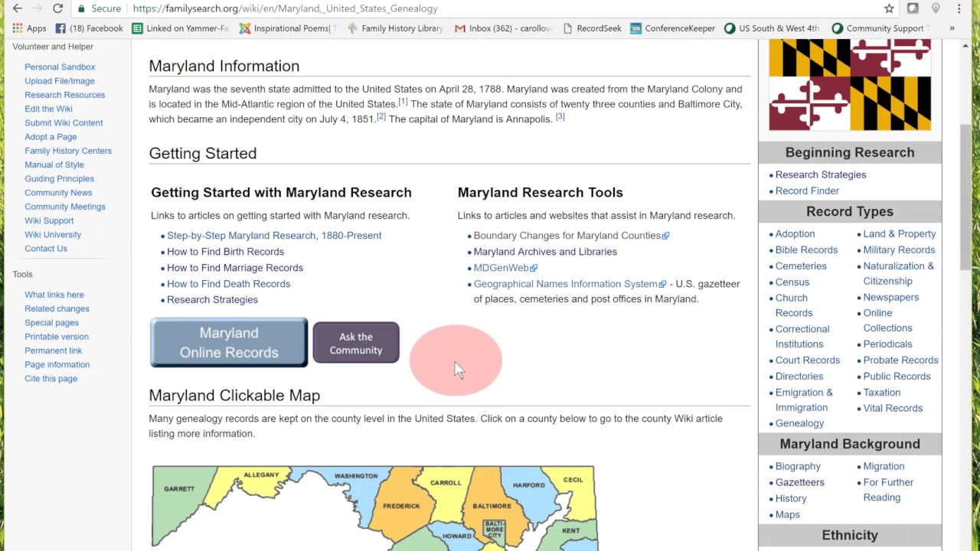Open the Family History Library bookmark
The image size is (980, 551).
pyautogui.click(x=395, y=28)
